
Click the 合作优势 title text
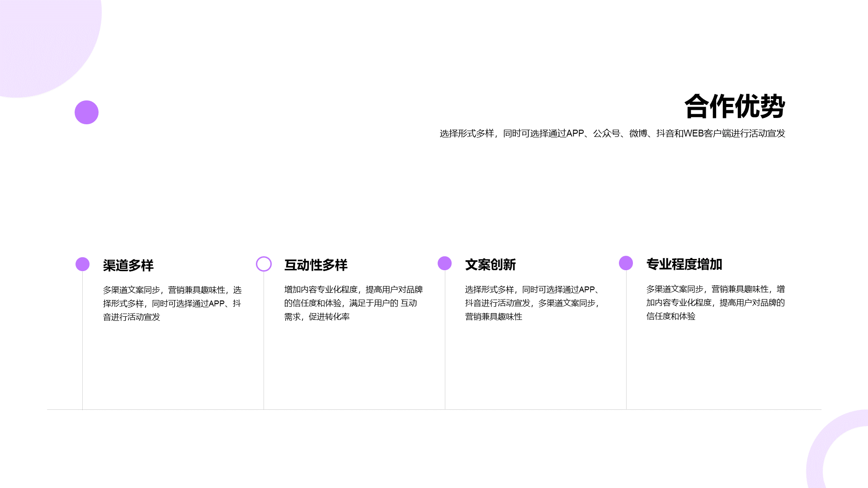tap(735, 107)
